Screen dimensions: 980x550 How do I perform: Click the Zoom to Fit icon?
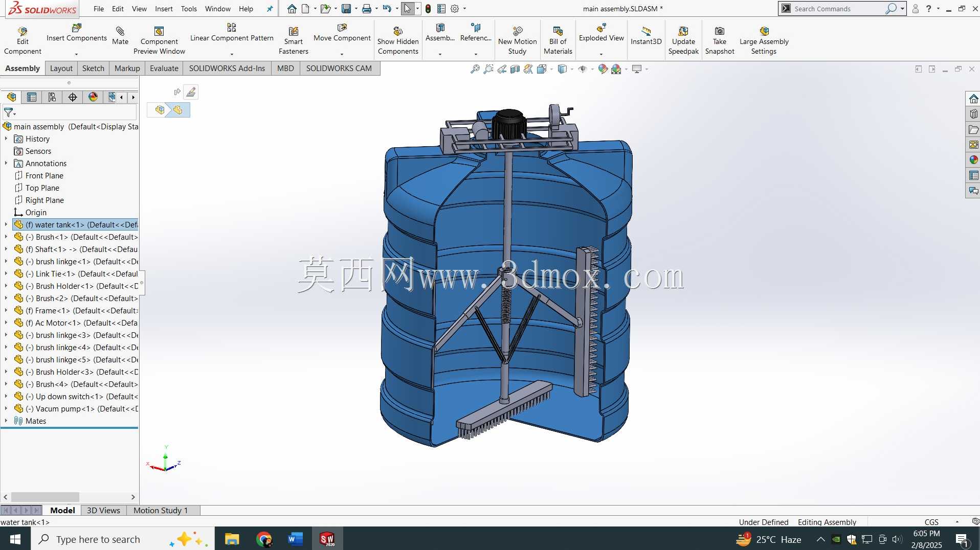point(475,69)
